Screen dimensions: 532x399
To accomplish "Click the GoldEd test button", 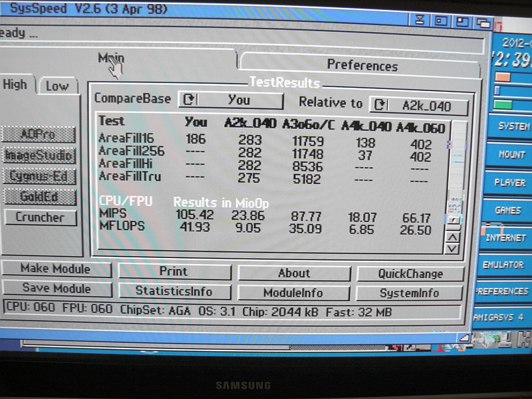I will [39, 197].
